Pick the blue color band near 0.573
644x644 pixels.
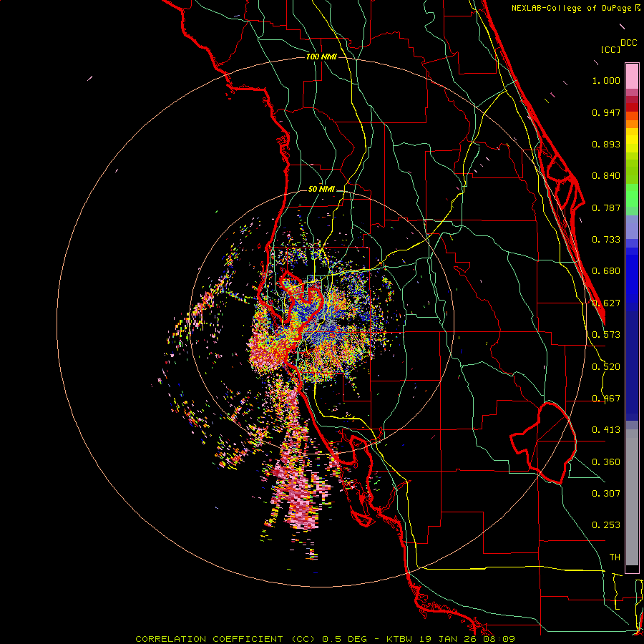632,334
